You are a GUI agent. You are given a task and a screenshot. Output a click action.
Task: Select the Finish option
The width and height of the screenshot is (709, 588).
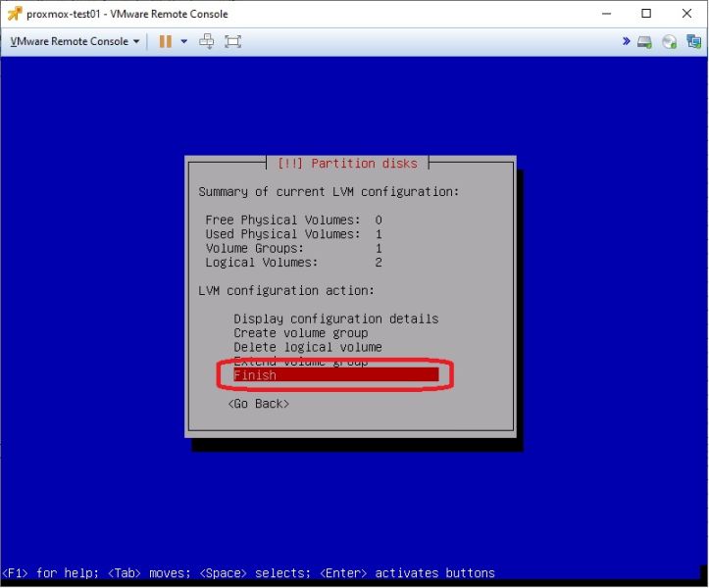336,375
